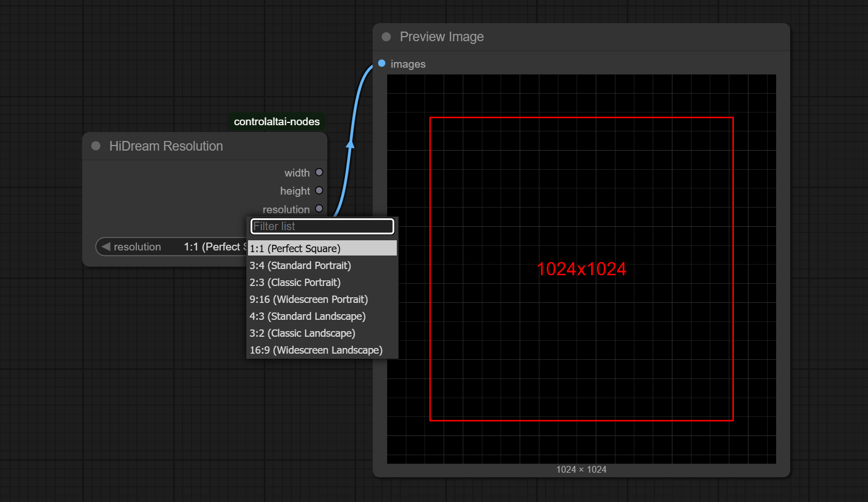
Task: Click the images input label
Action: pos(408,64)
